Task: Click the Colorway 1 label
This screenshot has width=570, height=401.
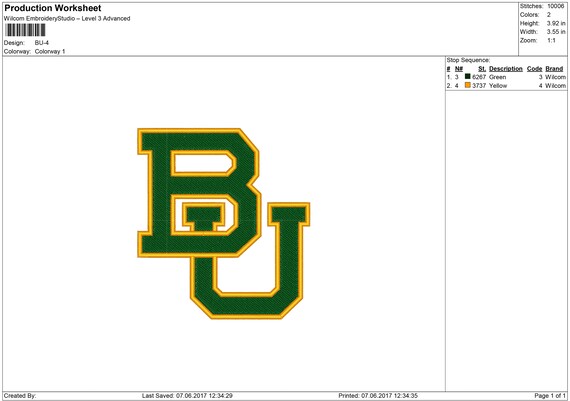Action: point(50,52)
